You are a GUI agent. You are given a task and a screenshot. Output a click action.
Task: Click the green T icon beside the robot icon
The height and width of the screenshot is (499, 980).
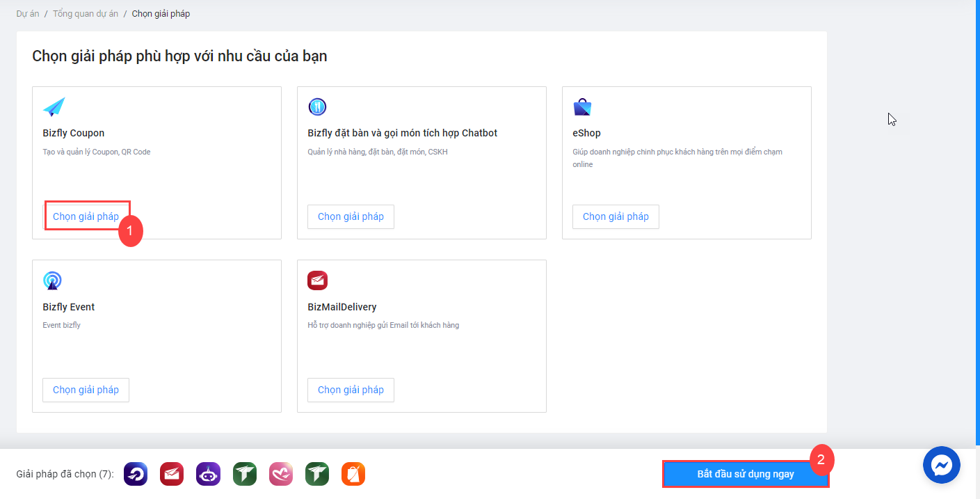point(245,474)
